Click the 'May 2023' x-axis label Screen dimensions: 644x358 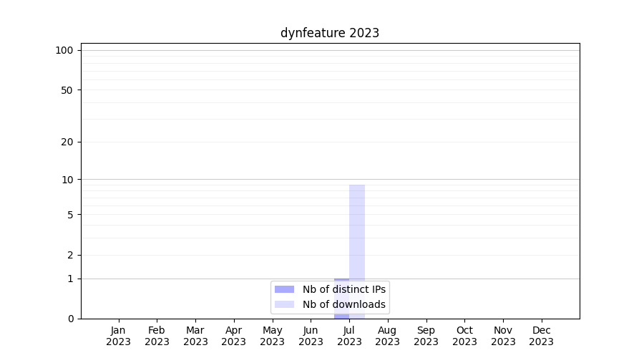tap(272, 336)
